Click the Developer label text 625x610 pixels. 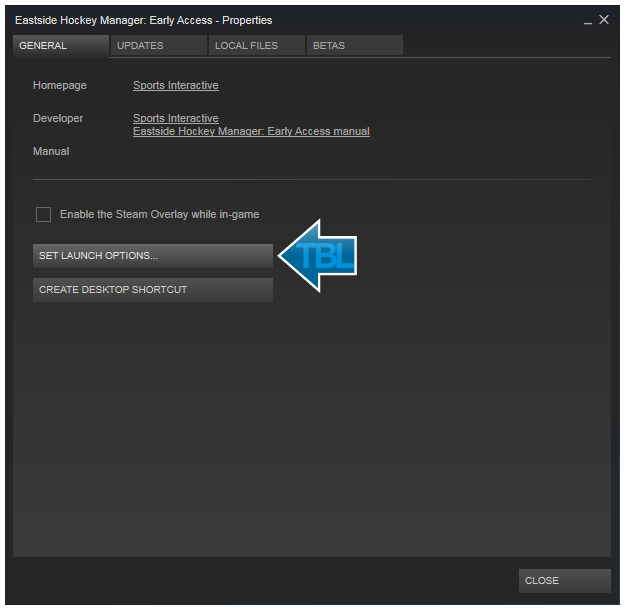pos(58,118)
